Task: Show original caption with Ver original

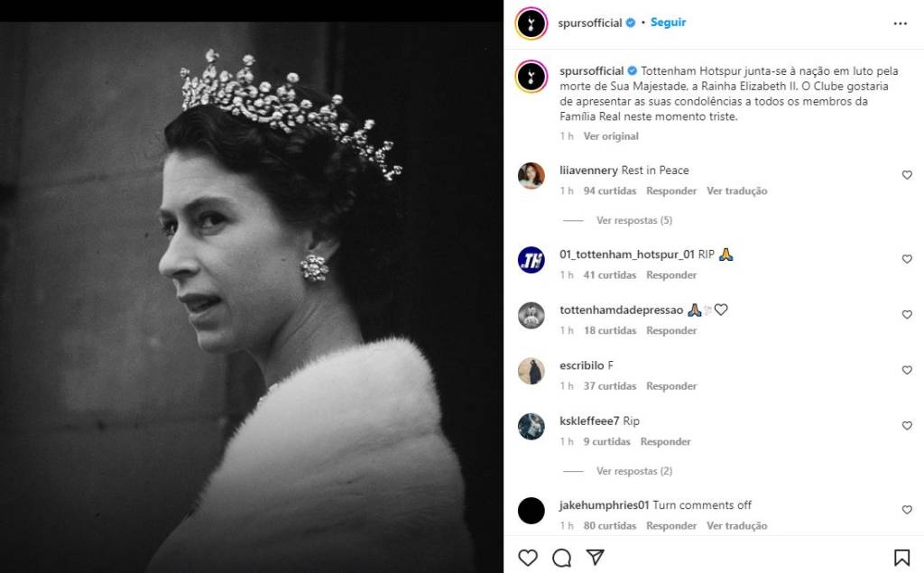Action: click(x=611, y=136)
